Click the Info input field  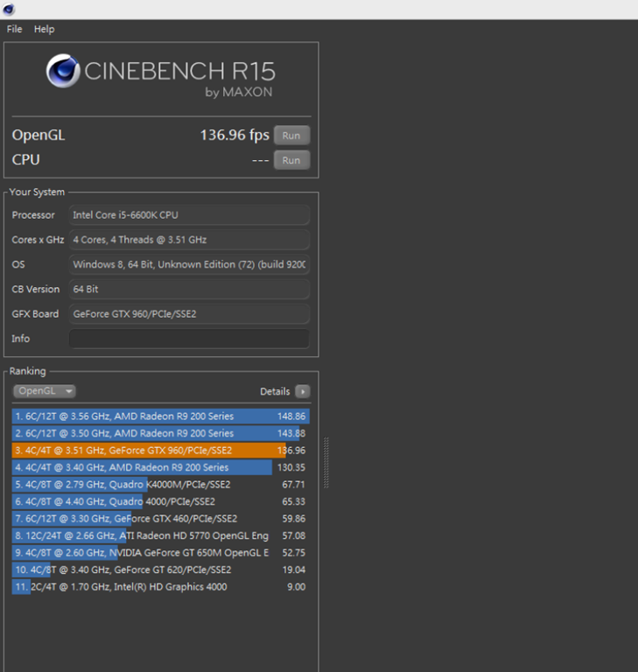pyautogui.click(x=189, y=339)
